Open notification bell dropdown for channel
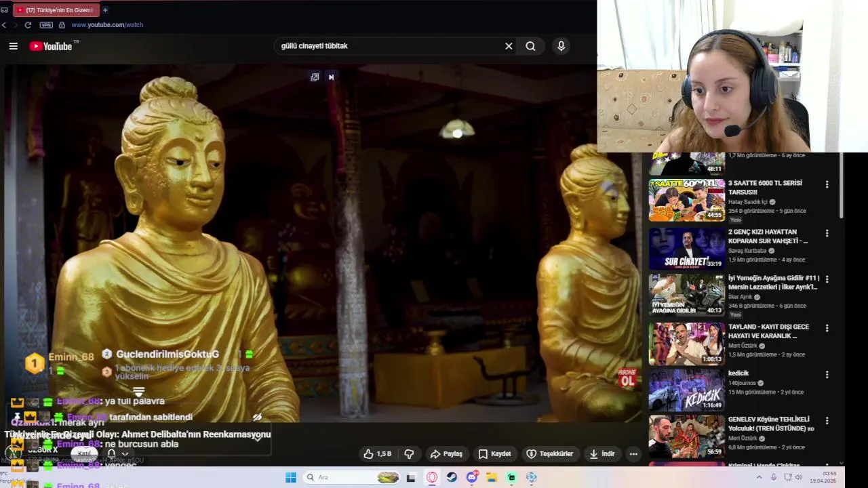Screen dimensions: 868x488 pos(117,453)
